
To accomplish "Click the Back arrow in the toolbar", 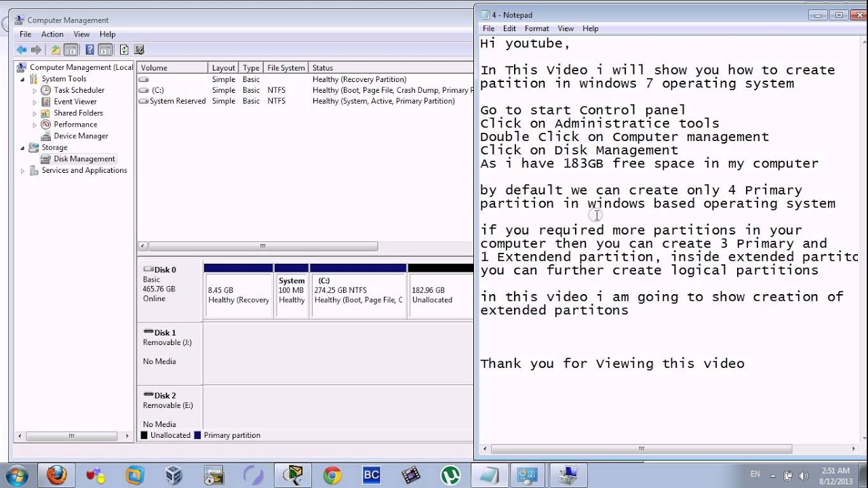I will [22, 49].
